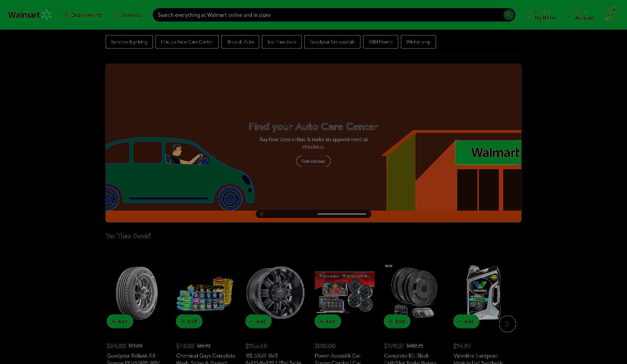Select Find an Auto Care Center tab
Image resolution: width=627 pixels, height=364 pixels.
[187, 42]
